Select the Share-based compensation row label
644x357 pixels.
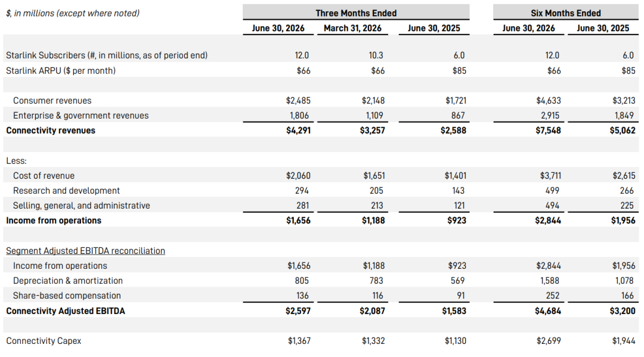coord(67,296)
